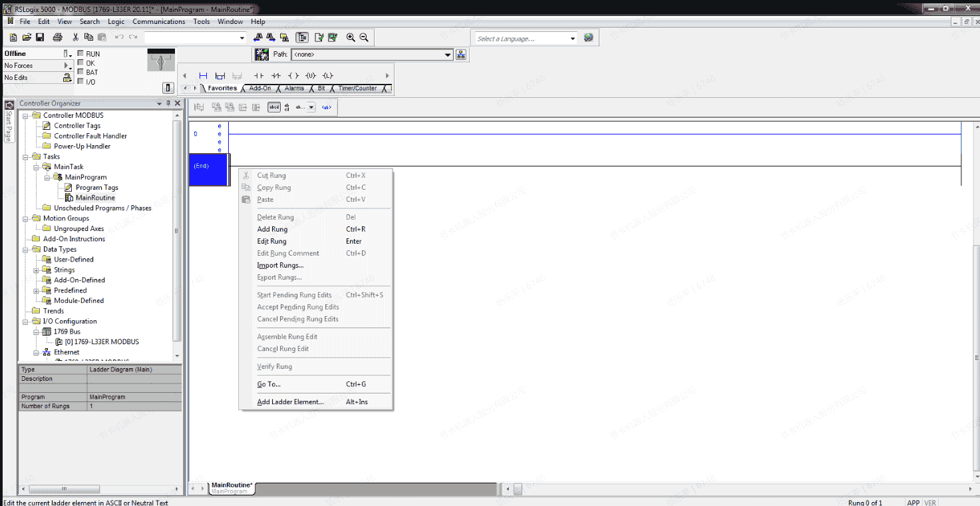Insert an Output Energize (OTE) coil
The width and height of the screenshot is (980, 506).
tap(293, 76)
